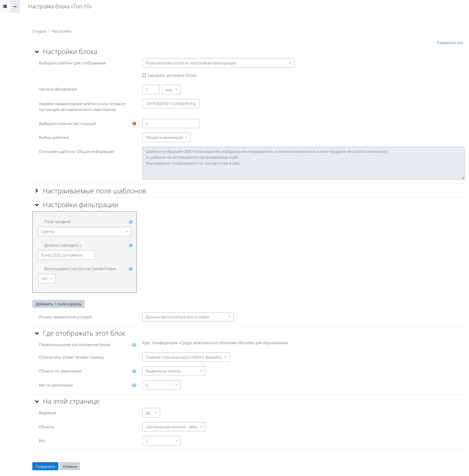Image resolution: width=469 pixels, height=476 pixels.
Task: Click Добавить 1 поля в форму button
Action: point(58,304)
